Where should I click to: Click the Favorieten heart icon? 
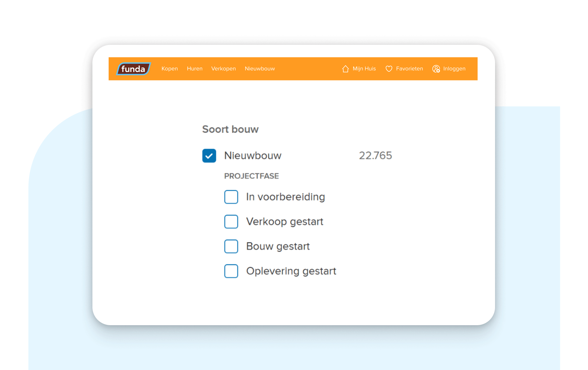tap(389, 69)
